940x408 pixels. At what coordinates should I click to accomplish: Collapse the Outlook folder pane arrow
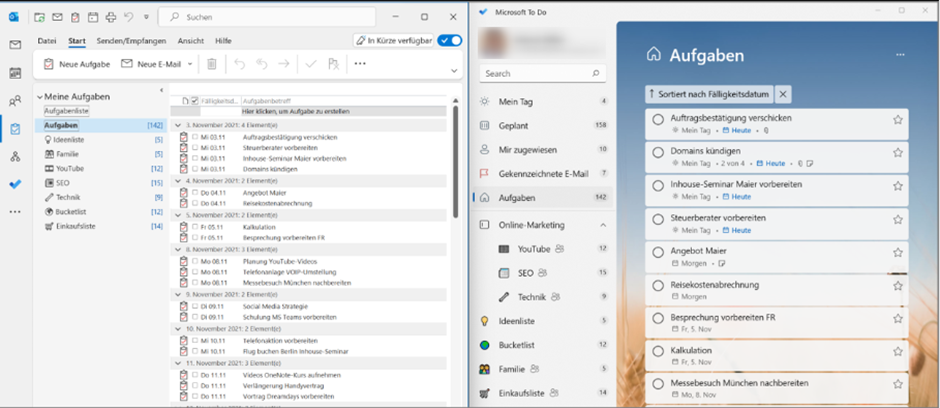(161, 90)
